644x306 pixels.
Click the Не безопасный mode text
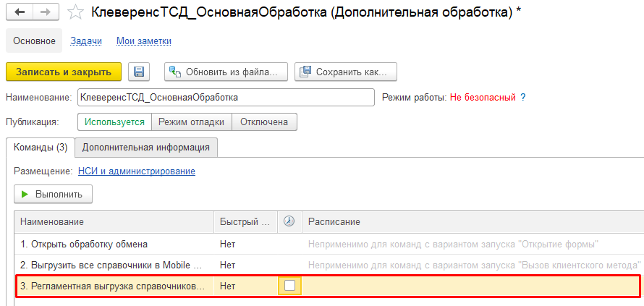click(483, 98)
